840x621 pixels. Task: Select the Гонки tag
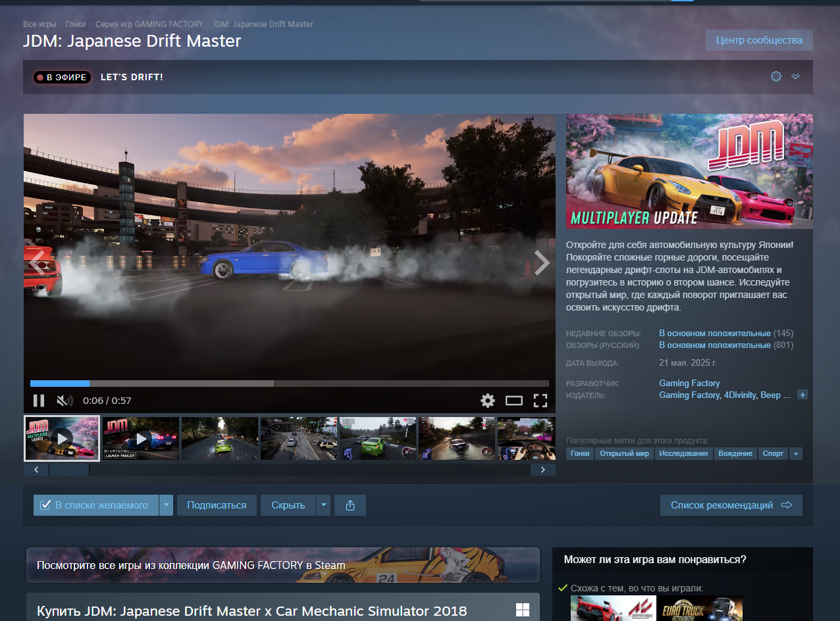[x=580, y=453]
